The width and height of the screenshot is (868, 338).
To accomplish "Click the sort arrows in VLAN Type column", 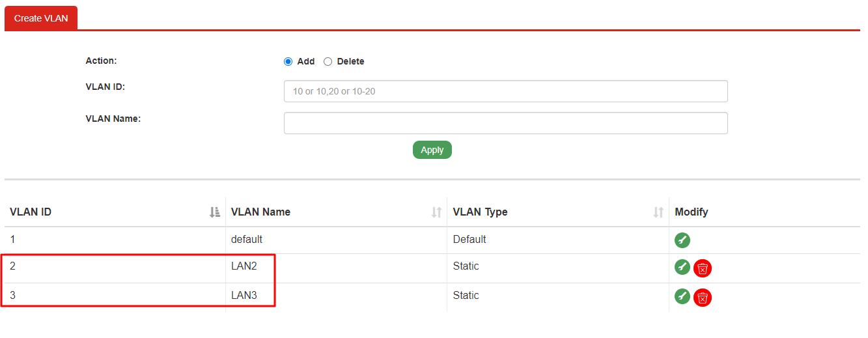I will [658, 212].
